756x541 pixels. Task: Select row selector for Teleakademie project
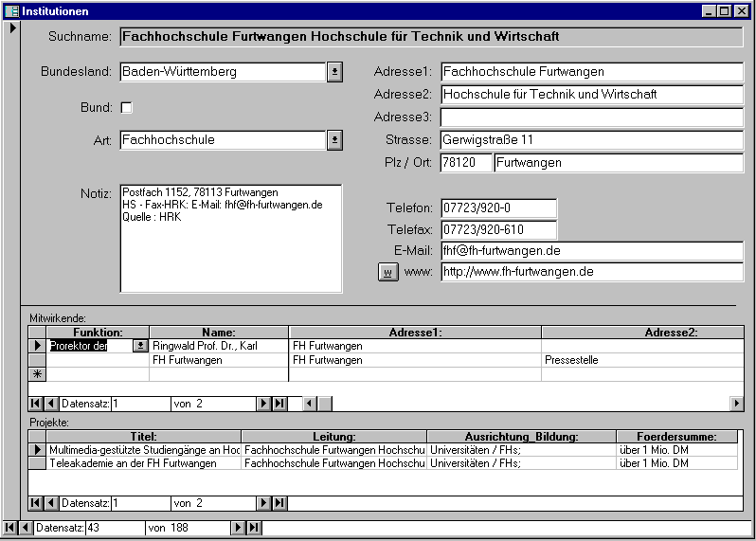click(x=37, y=463)
